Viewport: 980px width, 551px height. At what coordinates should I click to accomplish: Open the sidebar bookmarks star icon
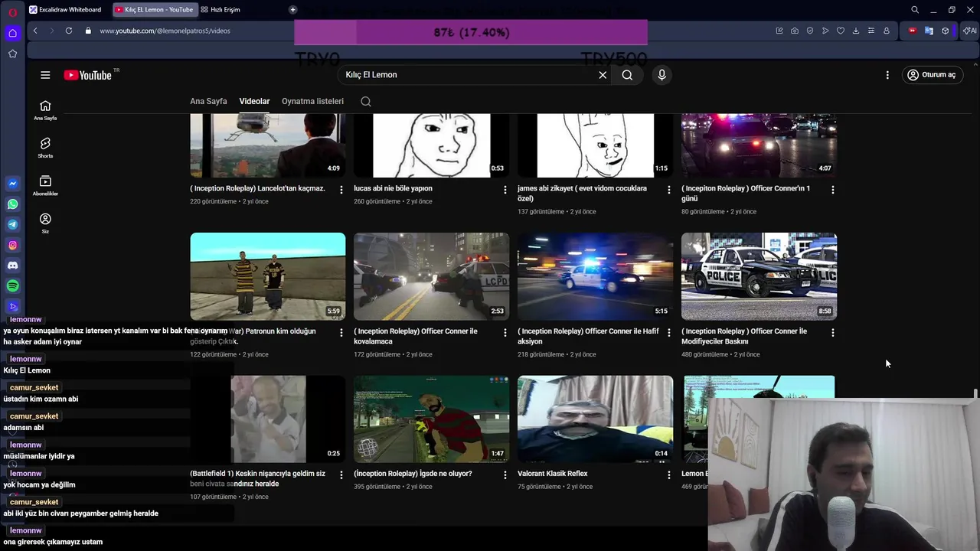pyautogui.click(x=12, y=54)
